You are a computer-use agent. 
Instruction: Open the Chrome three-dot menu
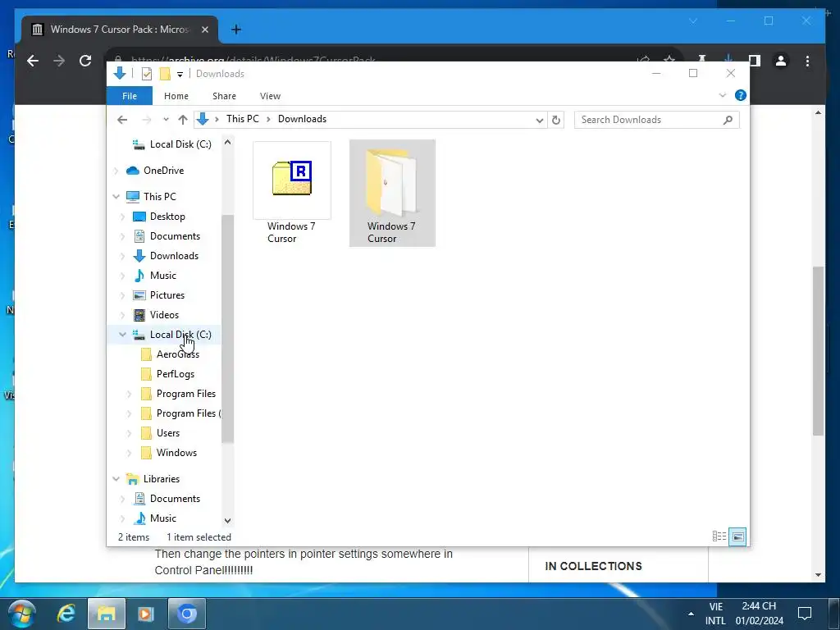[x=807, y=61]
